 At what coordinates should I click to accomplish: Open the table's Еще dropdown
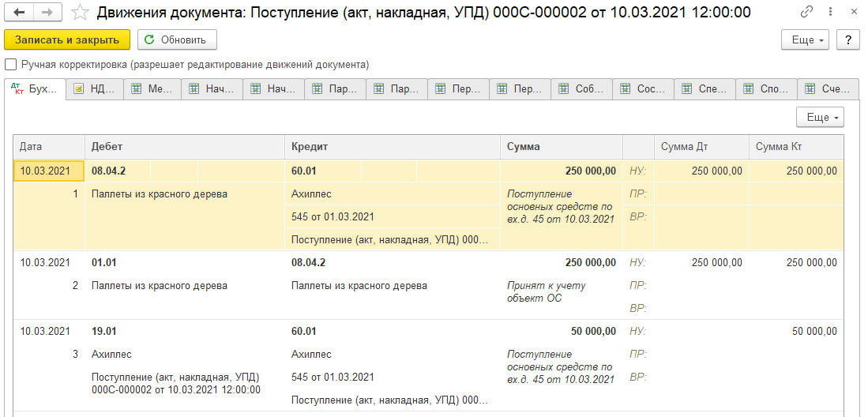click(x=821, y=117)
